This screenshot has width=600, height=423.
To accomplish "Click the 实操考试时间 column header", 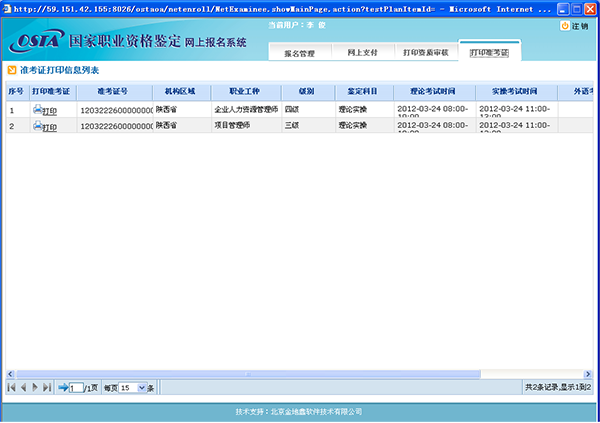I will tap(515, 91).
